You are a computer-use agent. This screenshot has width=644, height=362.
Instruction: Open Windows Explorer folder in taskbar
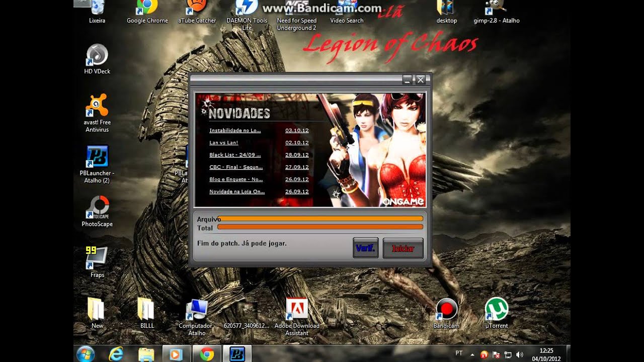[x=146, y=354]
